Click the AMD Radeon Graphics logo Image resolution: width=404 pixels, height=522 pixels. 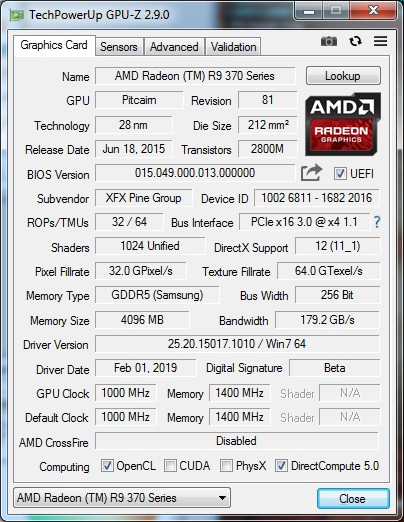click(x=343, y=124)
